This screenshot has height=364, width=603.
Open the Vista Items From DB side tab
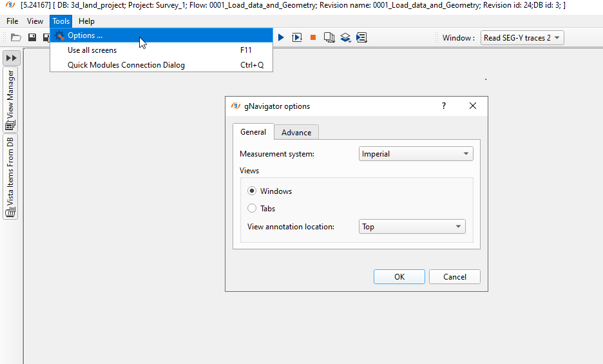tap(10, 177)
